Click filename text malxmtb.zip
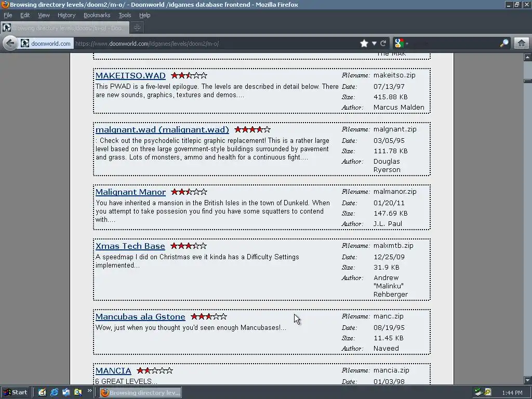Viewport: 532px width, 399px height. (x=393, y=245)
